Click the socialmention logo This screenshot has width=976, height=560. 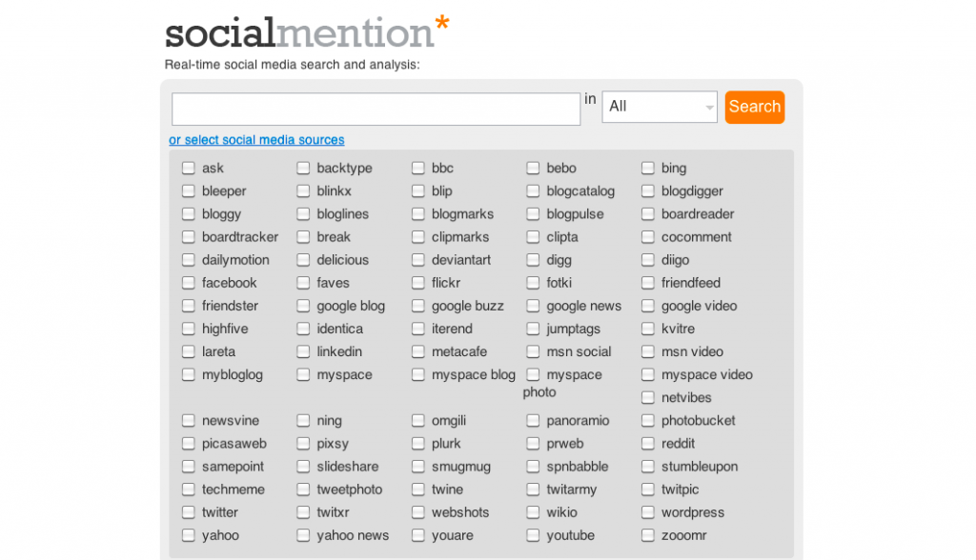306,32
